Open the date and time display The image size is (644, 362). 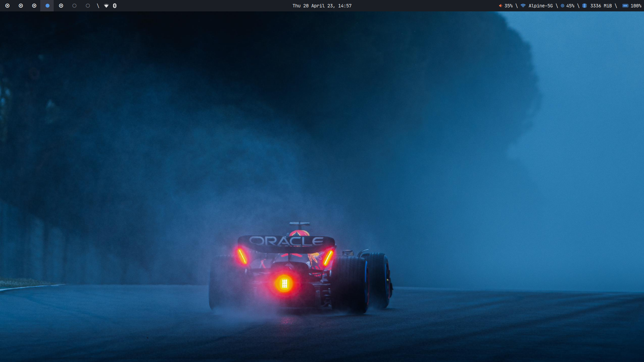(x=322, y=6)
